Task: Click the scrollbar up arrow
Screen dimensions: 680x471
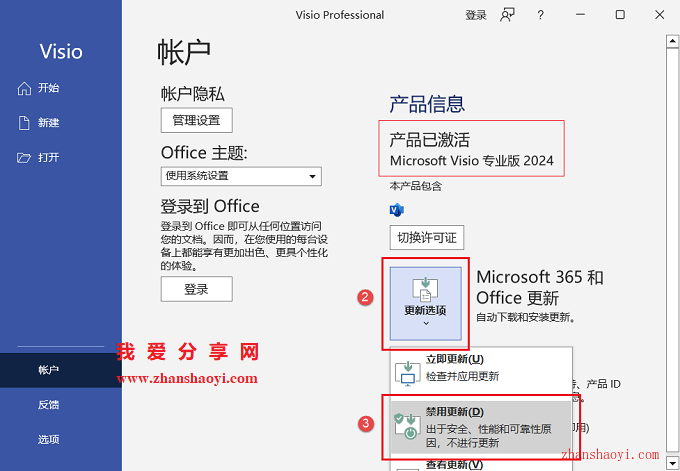Action: coord(672,41)
